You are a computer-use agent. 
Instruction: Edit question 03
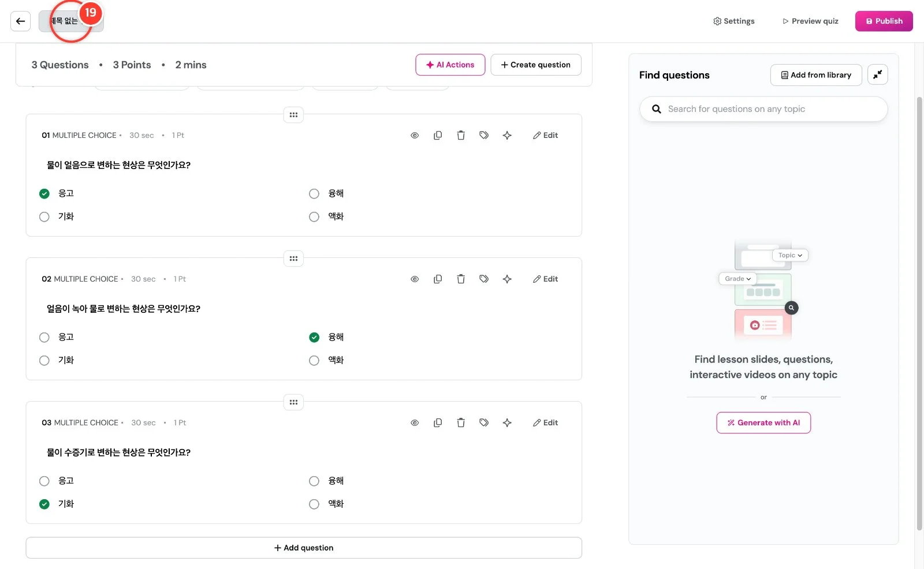tap(545, 423)
